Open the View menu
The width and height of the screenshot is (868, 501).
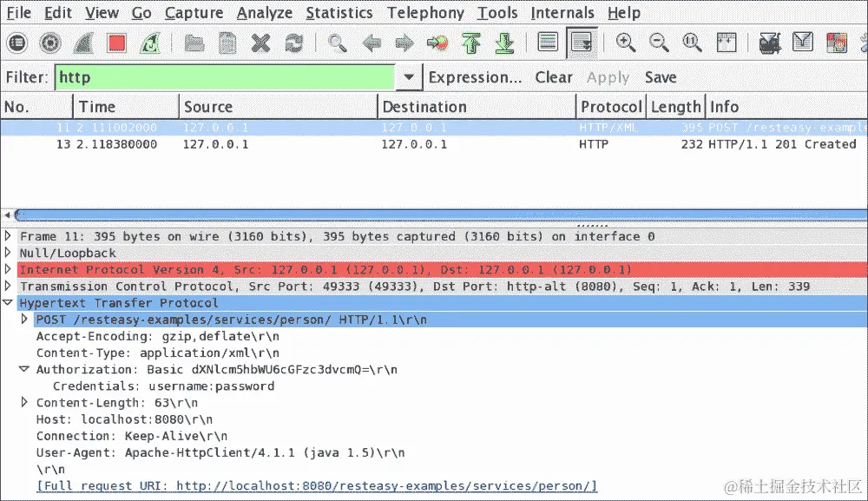(102, 12)
